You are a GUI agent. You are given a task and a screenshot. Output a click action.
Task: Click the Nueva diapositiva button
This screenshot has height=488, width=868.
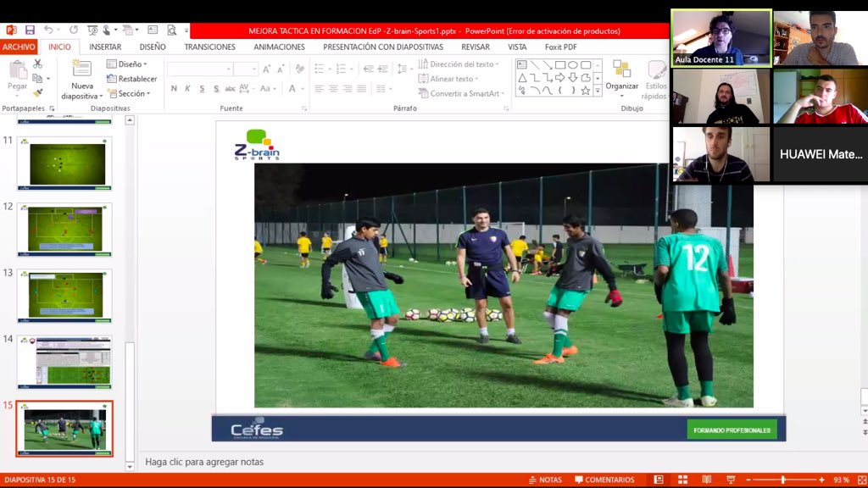click(x=82, y=80)
